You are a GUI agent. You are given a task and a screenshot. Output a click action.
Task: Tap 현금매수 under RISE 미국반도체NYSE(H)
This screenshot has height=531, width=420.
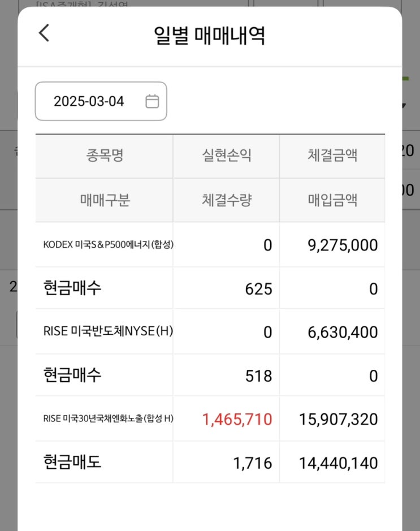pyautogui.click(x=72, y=375)
